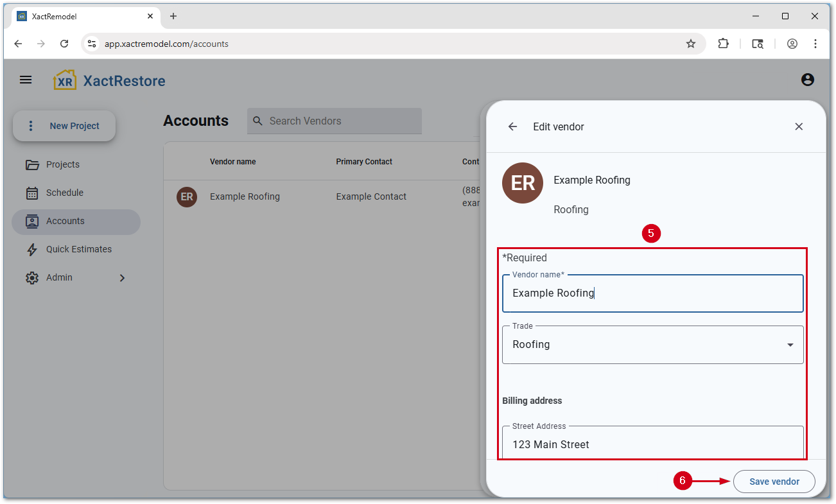
Task: Click the browser forward arrow
Action: pyautogui.click(x=41, y=44)
